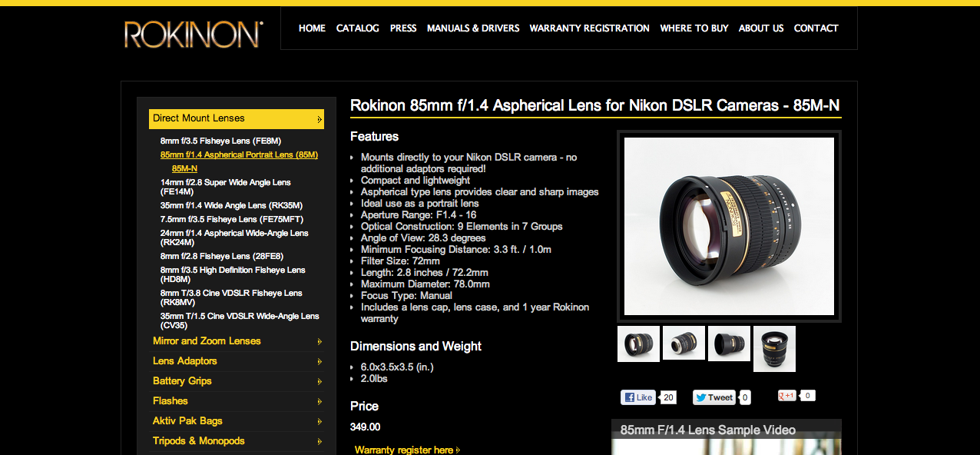Click the Rokinon logo
The width and height of the screenshot is (980, 455).
point(194,35)
